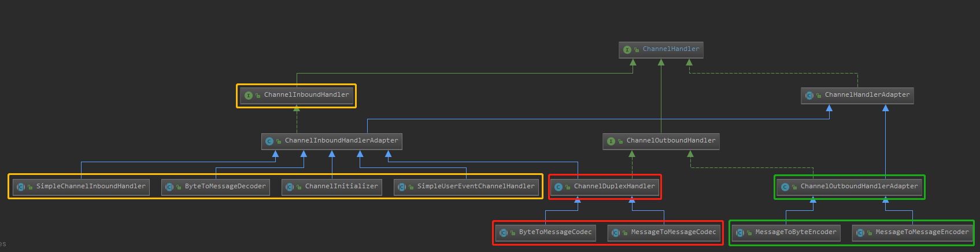Click abstract class icon on MessageToByteEncoder
The width and height of the screenshot is (980, 252).
tap(739, 233)
